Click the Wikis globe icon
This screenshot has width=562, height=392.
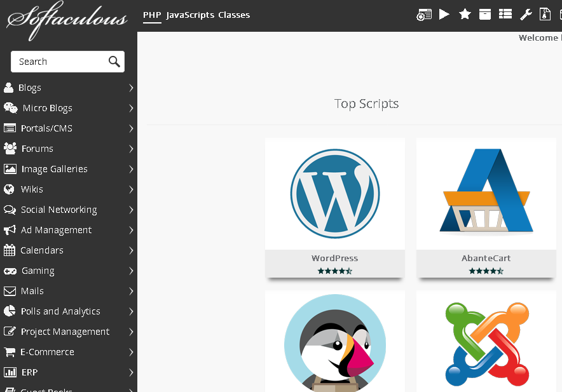pos(9,189)
